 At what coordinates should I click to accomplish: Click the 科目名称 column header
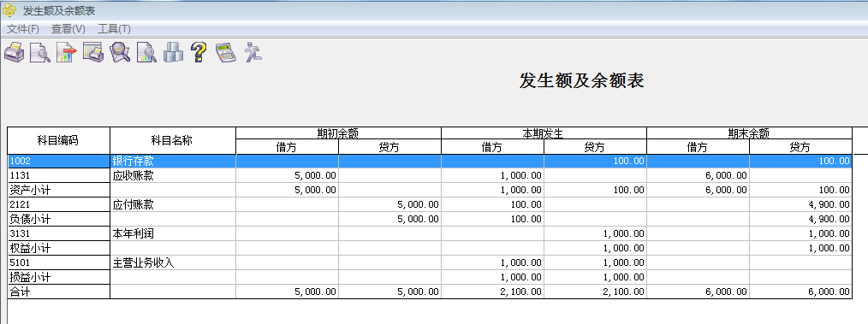coord(173,140)
